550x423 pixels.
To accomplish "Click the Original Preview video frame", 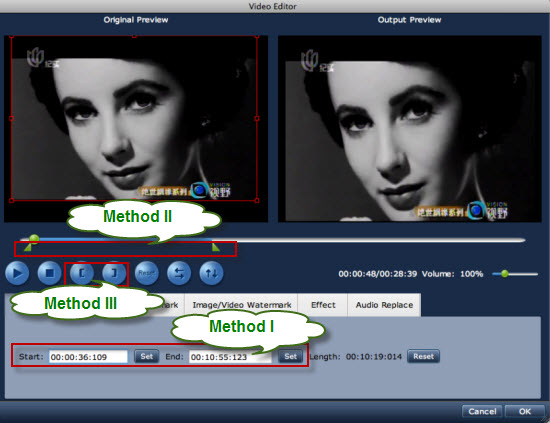I will click(136, 128).
